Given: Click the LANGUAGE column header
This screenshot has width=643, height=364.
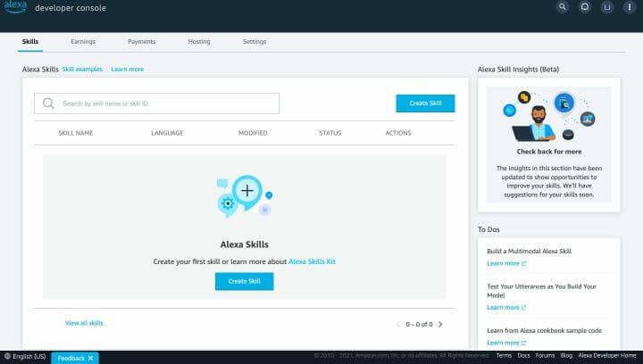Looking at the screenshot, I should pos(167,133).
